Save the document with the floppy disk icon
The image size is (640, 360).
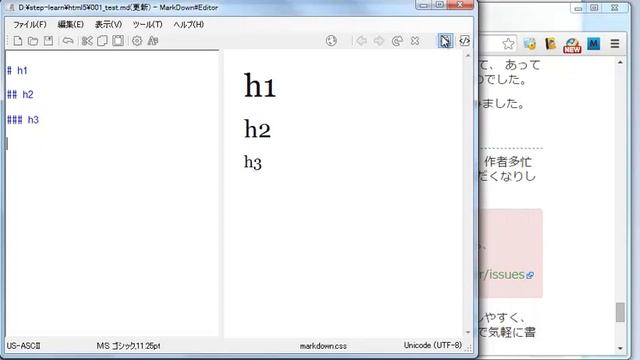coord(48,41)
